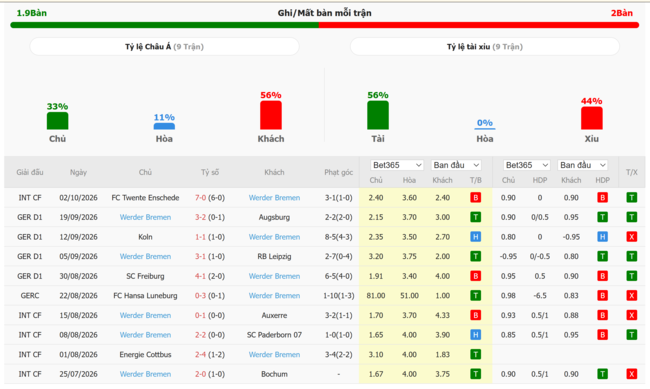Open the second Bet365 handicap bookmaker dropdown
This screenshot has width=650, height=389.
click(x=526, y=165)
